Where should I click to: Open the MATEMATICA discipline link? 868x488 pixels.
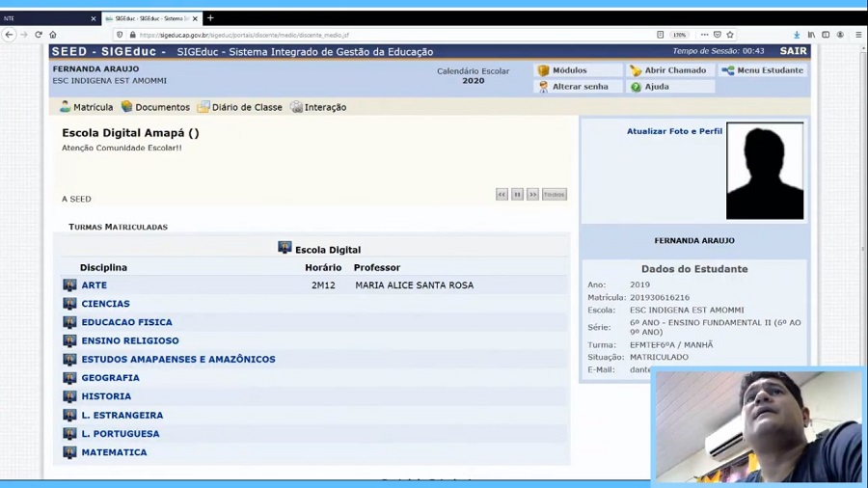pyautogui.click(x=114, y=452)
